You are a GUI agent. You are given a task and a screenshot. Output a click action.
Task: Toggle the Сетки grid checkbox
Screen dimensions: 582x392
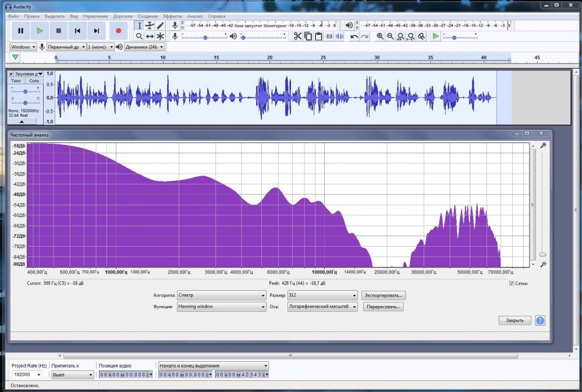pyautogui.click(x=512, y=283)
